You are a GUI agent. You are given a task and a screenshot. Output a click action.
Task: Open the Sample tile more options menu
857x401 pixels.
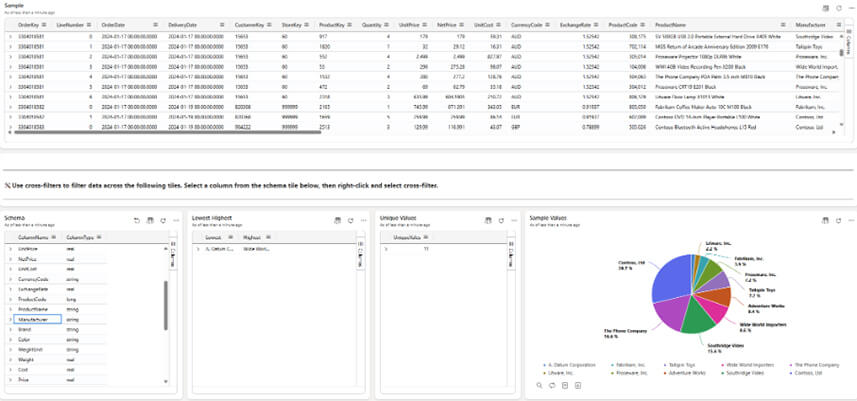point(851,8)
